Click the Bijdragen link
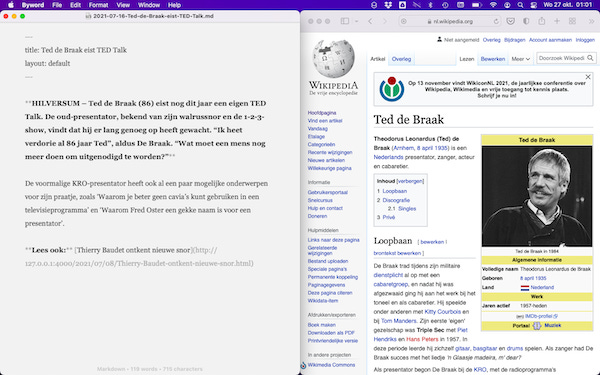Image resolution: width=600 pixels, height=375 pixels. (x=515, y=40)
